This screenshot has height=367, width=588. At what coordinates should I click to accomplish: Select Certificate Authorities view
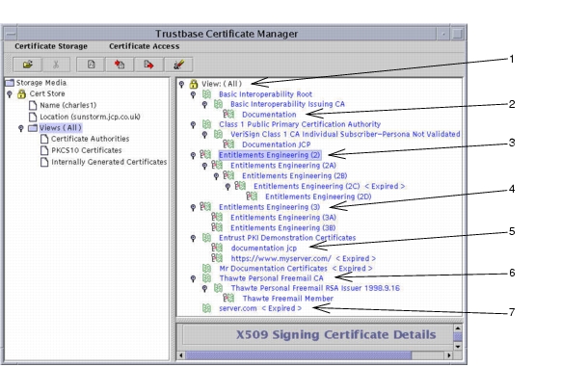pyautogui.click(x=90, y=139)
